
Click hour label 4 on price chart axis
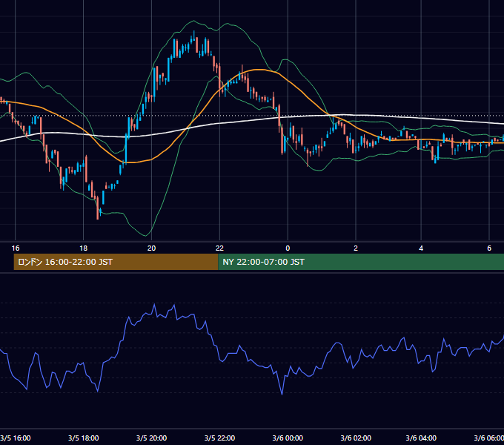[x=421, y=248]
